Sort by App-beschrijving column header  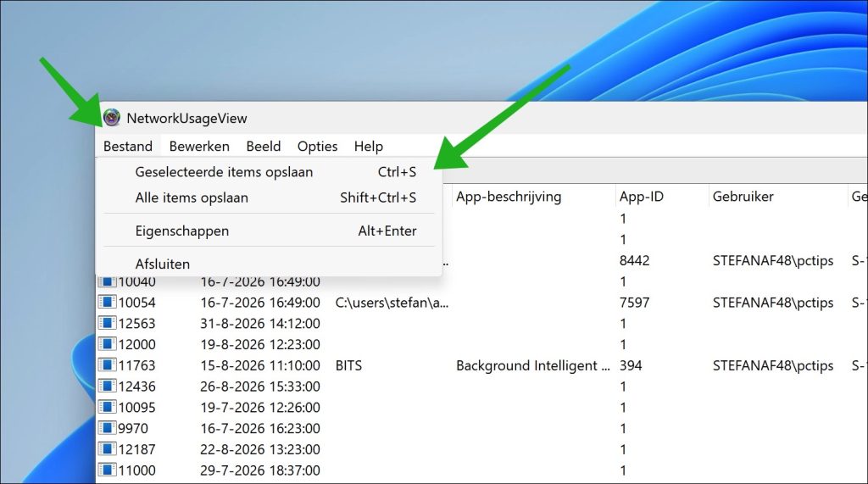pyautogui.click(x=533, y=197)
